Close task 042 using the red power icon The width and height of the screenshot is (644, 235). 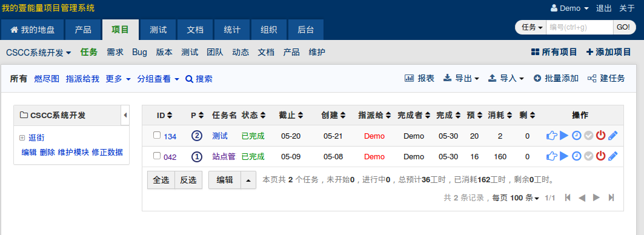point(601,156)
